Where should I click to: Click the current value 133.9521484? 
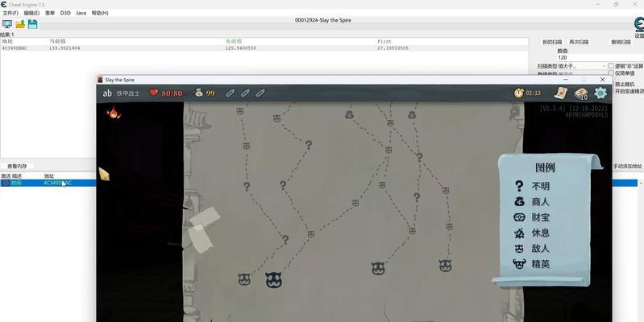pyautogui.click(x=64, y=48)
